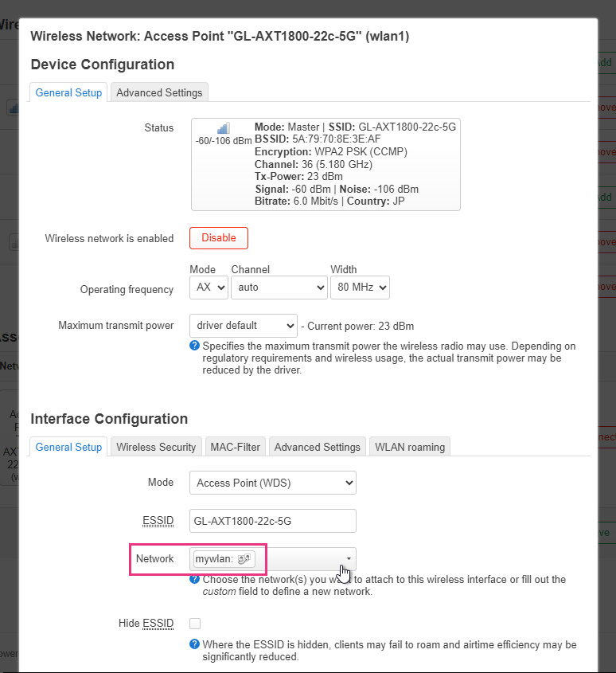Select Device Configuration General Setup tab
Image resolution: width=616 pixels, height=673 pixels.
[x=68, y=92]
